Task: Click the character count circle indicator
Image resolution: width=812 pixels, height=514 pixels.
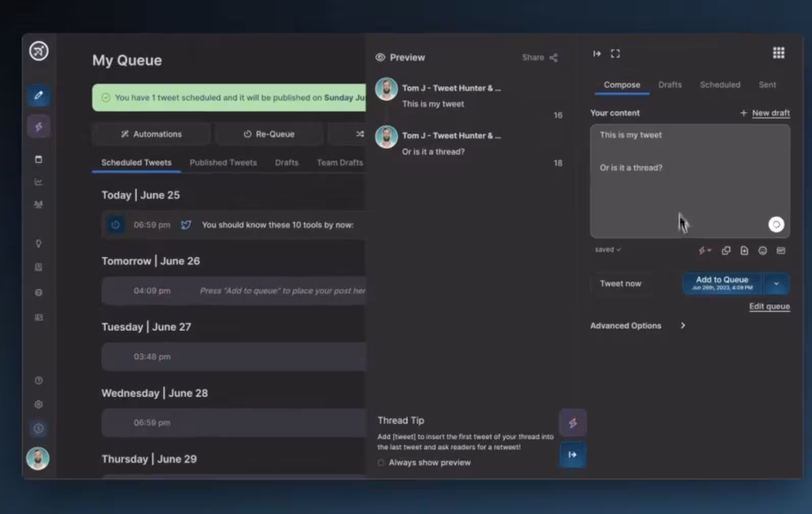Action: [x=776, y=224]
